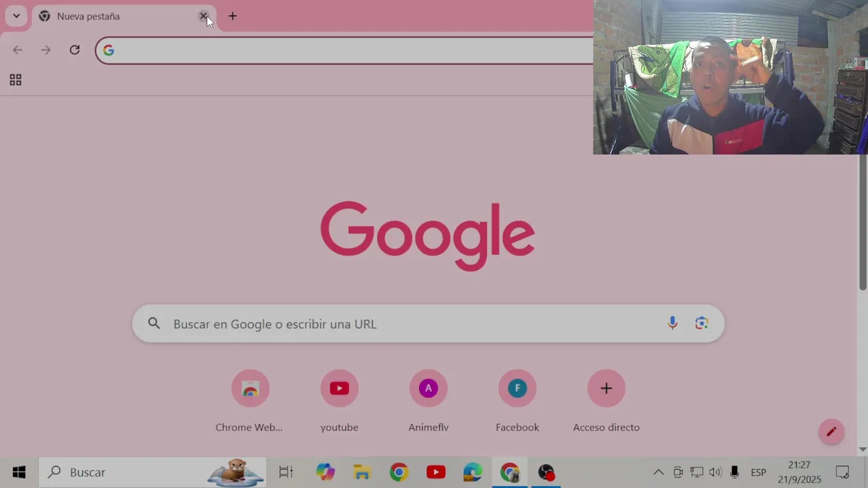Go back with the back arrow
Image resolution: width=868 pixels, height=488 pixels.
click(x=18, y=49)
